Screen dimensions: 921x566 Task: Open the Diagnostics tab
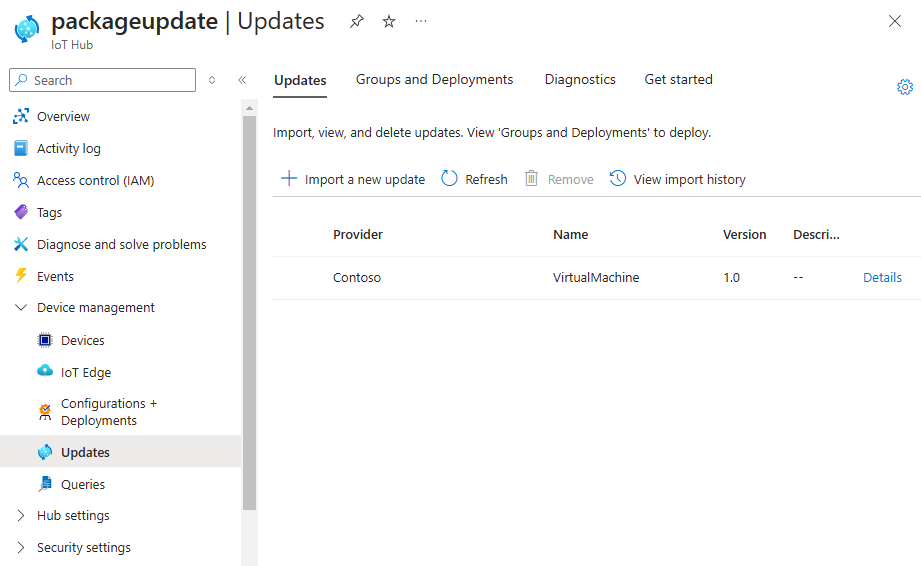[580, 80]
